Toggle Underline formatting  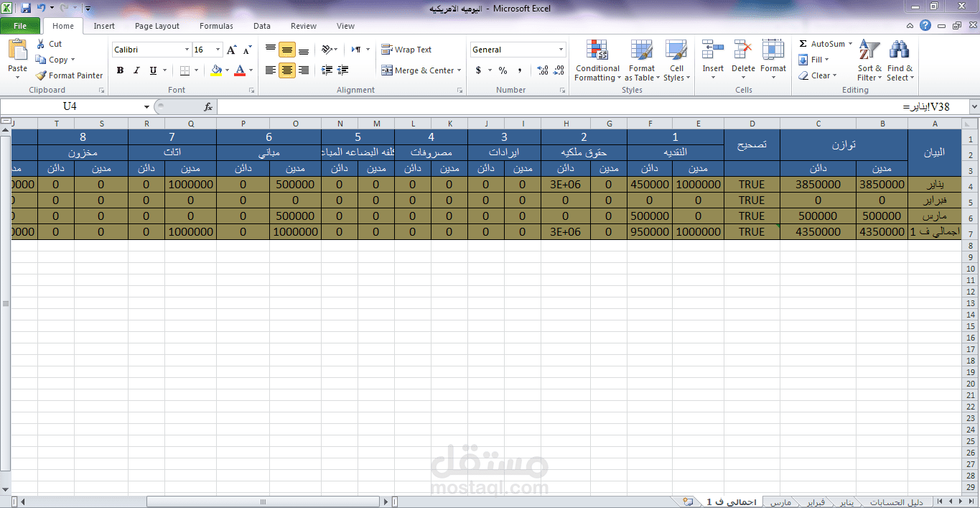153,70
